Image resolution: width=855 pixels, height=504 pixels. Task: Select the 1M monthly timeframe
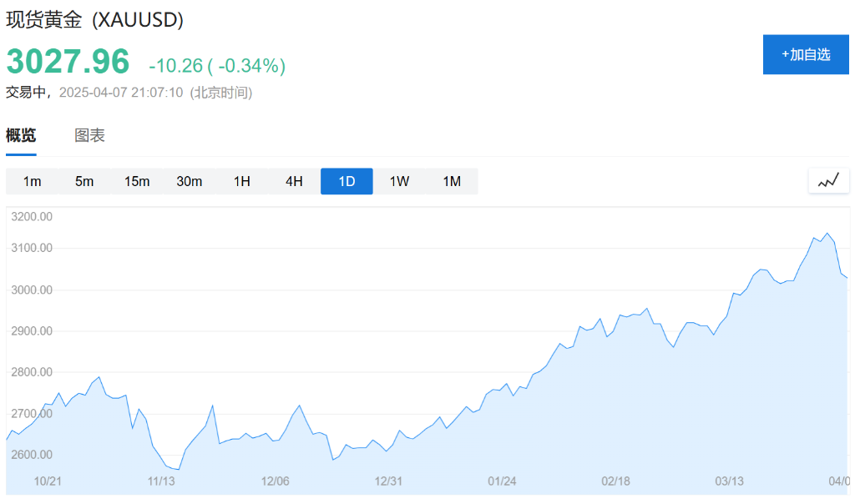tap(452, 181)
